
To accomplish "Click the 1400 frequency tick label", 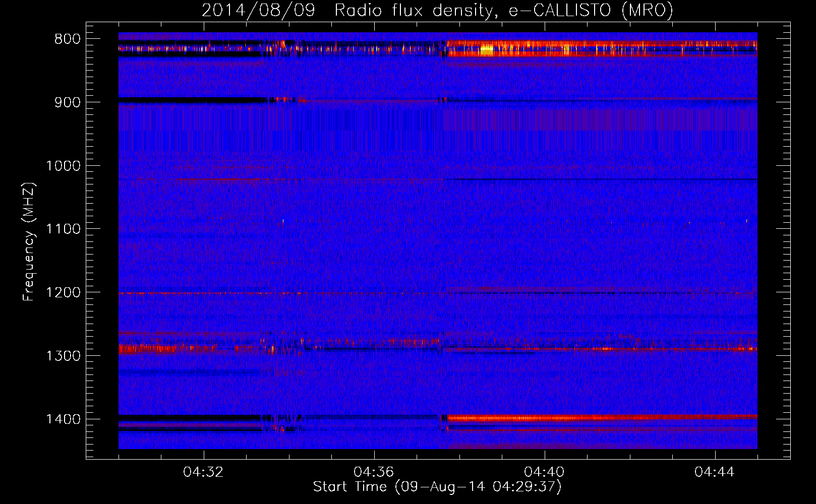I will [x=63, y=419].
